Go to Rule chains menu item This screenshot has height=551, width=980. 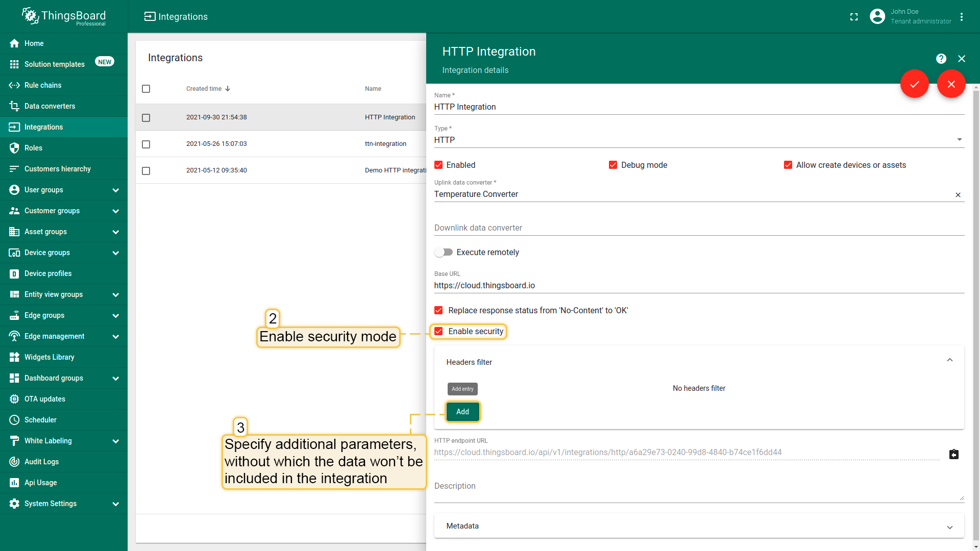[x=43, y=85]
